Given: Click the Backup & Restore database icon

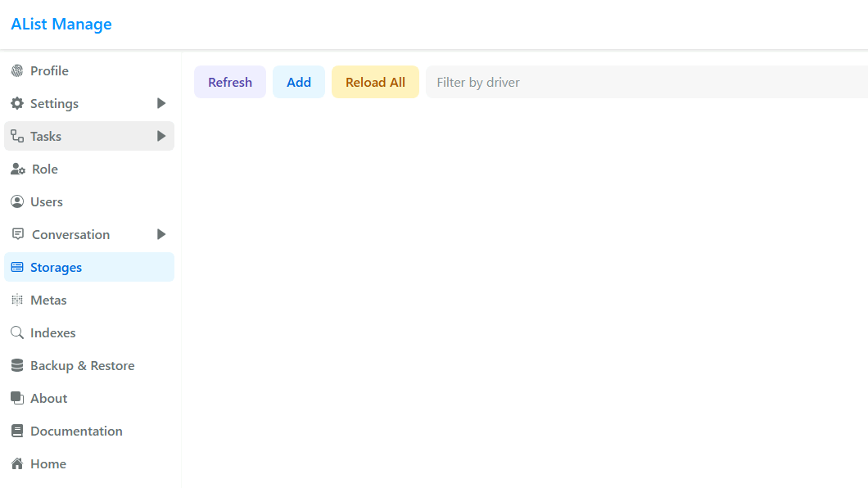Looking at the screenshot, I should click(17, 366).
